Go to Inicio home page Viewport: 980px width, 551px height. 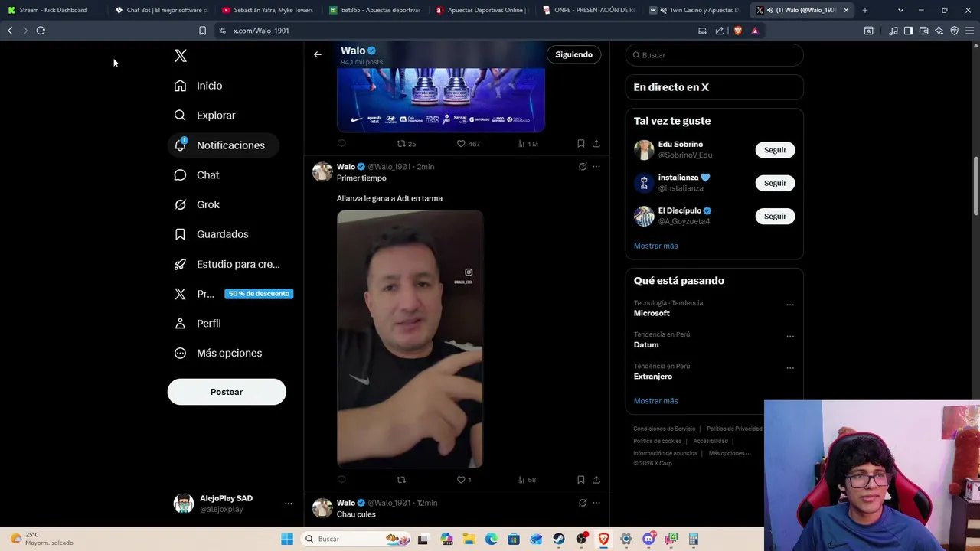coord(198,86)
